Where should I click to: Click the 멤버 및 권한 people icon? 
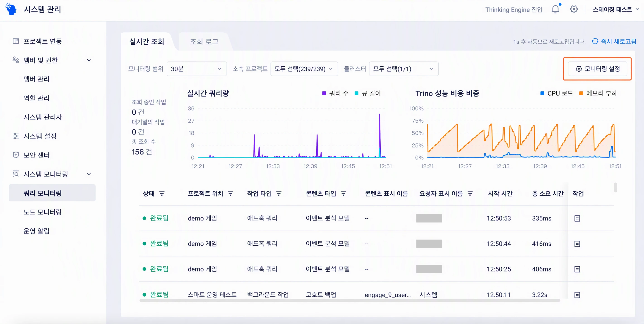tap(16, 60)
